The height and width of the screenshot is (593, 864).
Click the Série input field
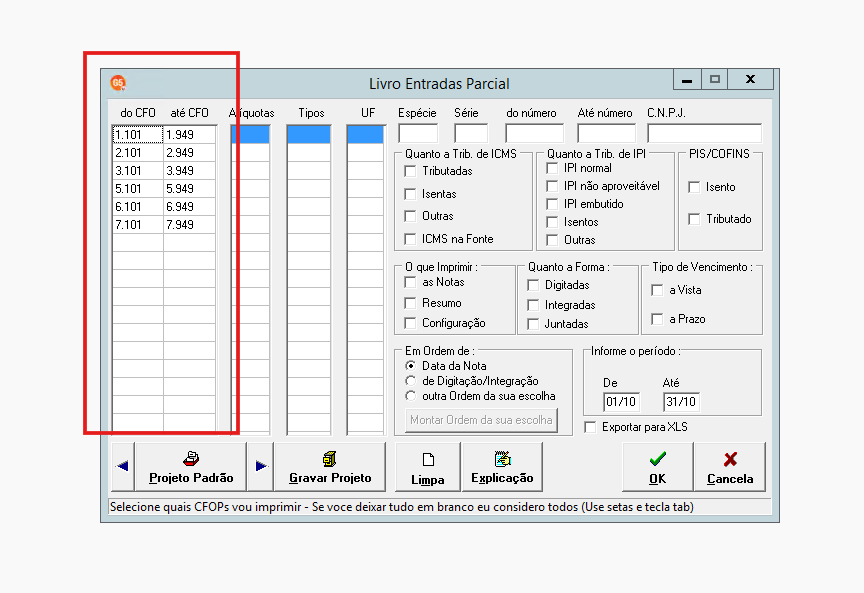click(x=471, y=133)
